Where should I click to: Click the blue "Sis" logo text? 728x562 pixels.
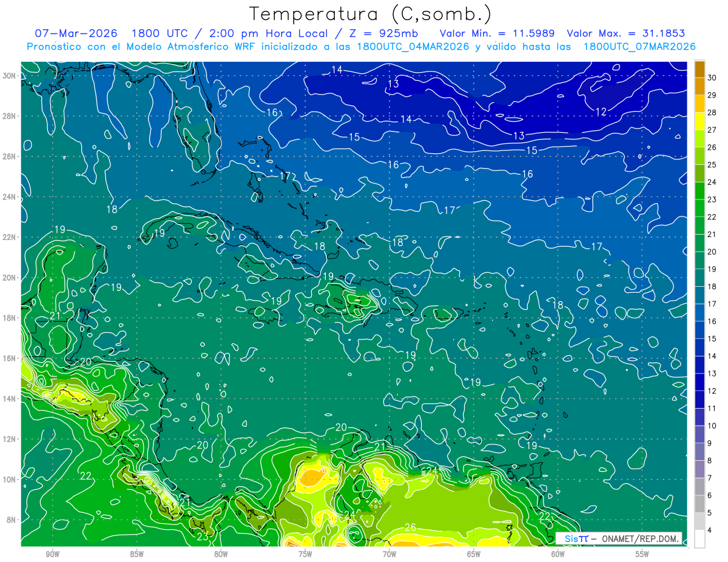[571, 538]
